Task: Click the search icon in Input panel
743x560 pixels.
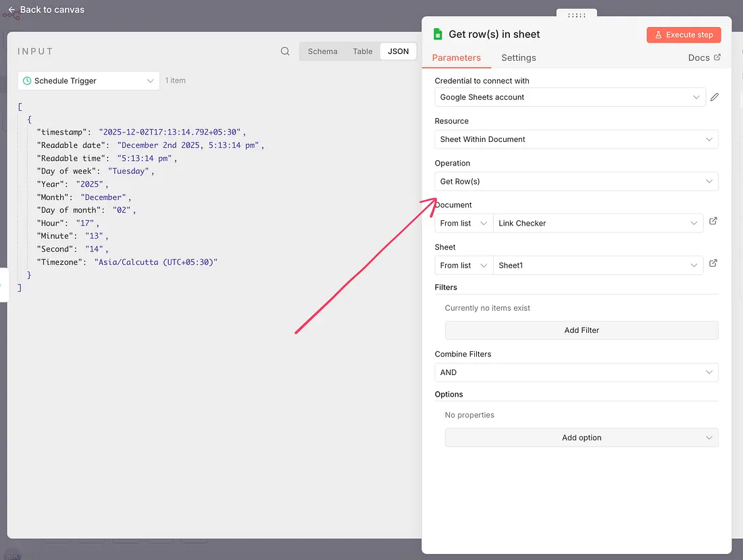Action: [285, 51]
